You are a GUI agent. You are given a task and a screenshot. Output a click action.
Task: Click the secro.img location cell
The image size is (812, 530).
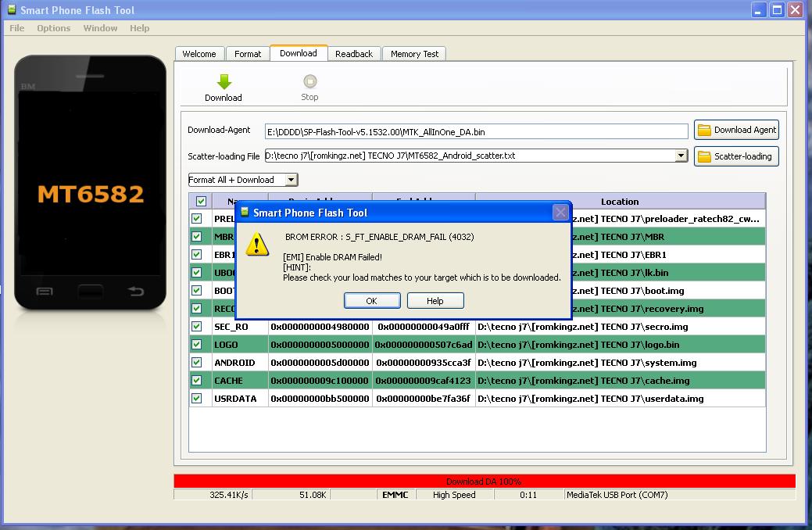pos(621,327)
